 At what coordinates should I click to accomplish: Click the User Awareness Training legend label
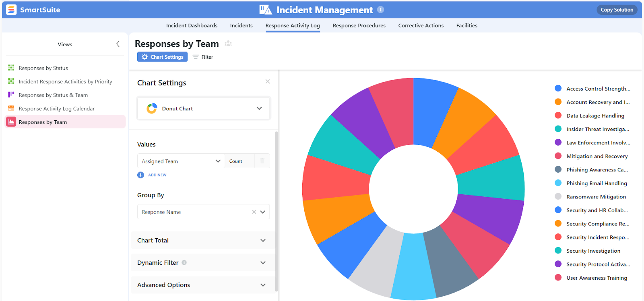pos(597,278)
